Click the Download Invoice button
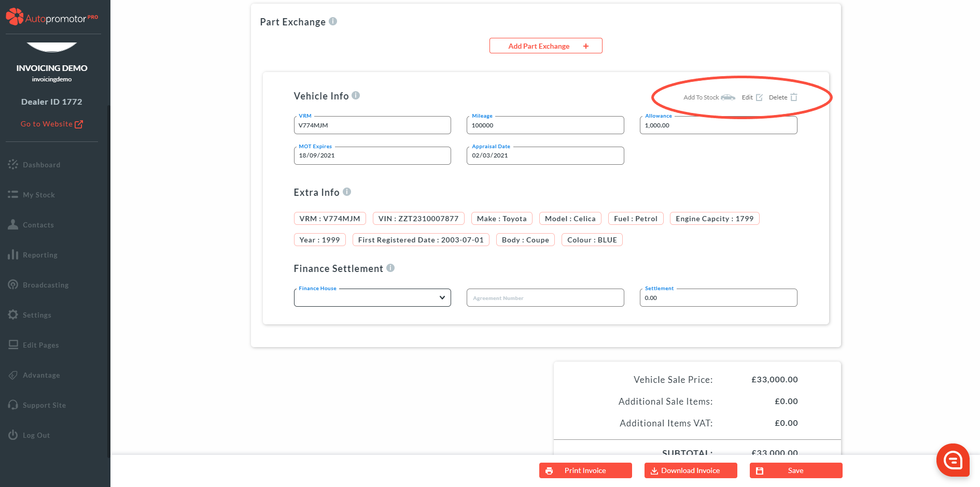The width and height of the screenshot is (980, 487). pyautogui.click(x=690, y=470)
